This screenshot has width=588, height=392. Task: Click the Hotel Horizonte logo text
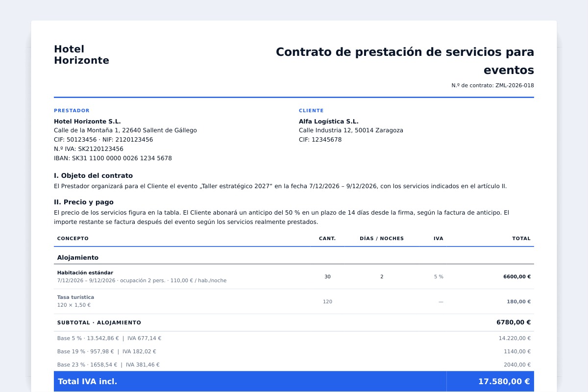pyautogui.click(x=81, y=55)
